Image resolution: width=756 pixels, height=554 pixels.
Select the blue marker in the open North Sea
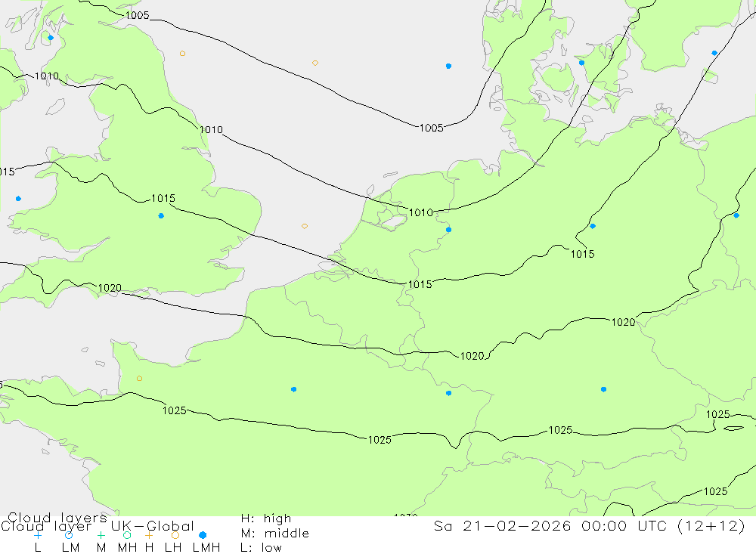point(448,66)
